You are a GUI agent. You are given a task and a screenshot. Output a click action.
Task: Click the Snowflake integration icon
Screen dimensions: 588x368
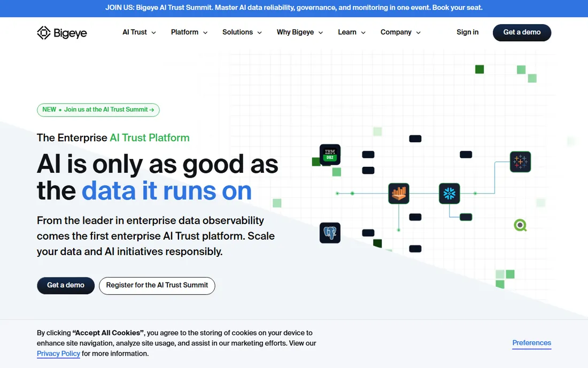(x=449, y=194)
